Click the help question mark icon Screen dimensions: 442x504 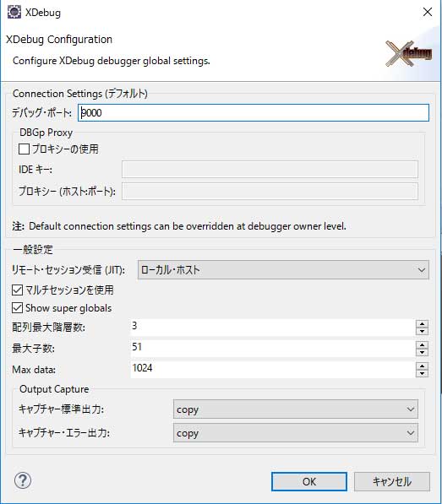point(23,480)
